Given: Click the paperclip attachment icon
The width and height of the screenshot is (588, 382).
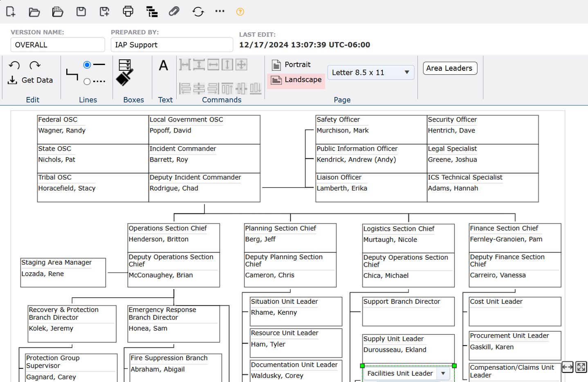Looking at the screenshot, I should click(173, 11).
